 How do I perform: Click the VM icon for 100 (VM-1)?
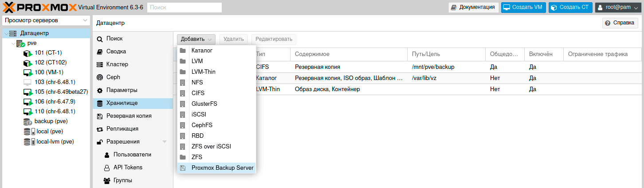pyautogui.click(x=27, y=72)
